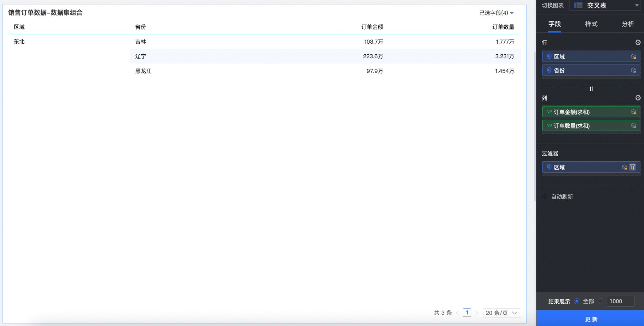644x326 pixels.
Task: Click location icon of row field 省份
Action: (x=549, y=70)
